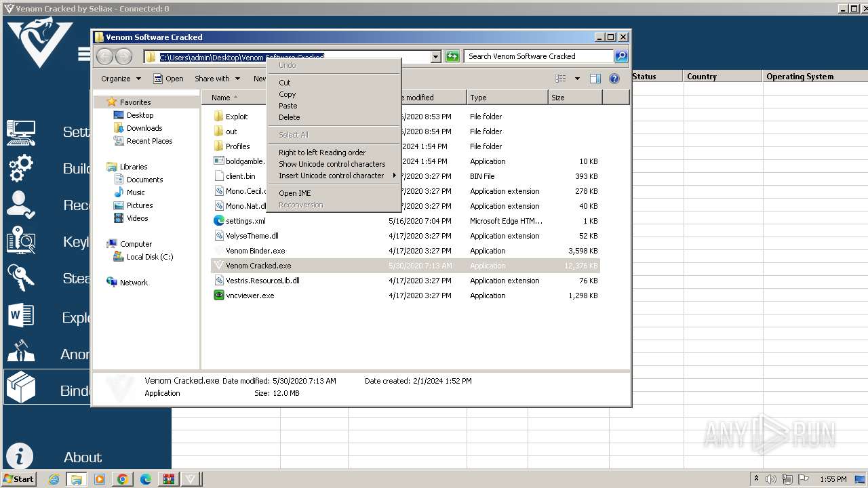
Task: Open Music library in navigation pane
Action: click(136, 192)
